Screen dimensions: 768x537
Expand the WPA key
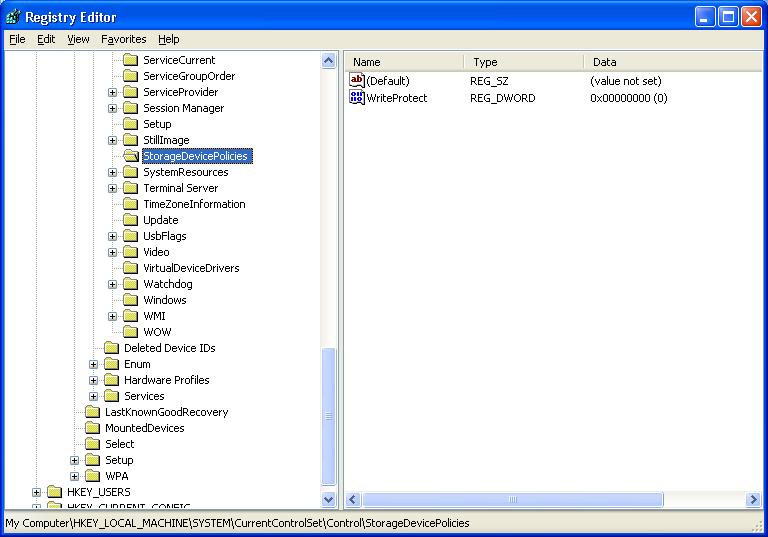[74, 476]
